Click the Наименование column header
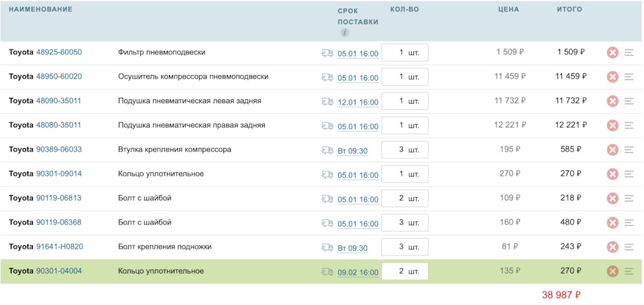Screen dimensions: 644x305 [x=41, y=9]
